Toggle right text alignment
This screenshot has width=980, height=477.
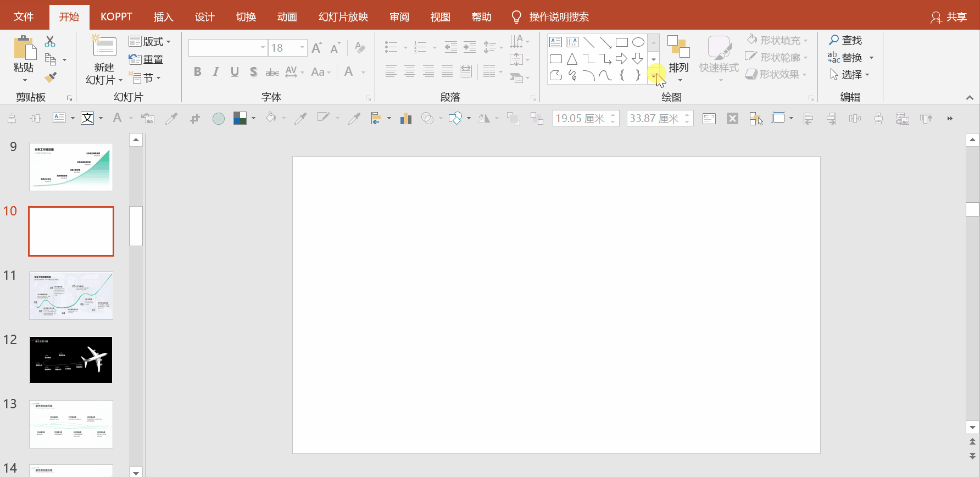click(428, 71)
